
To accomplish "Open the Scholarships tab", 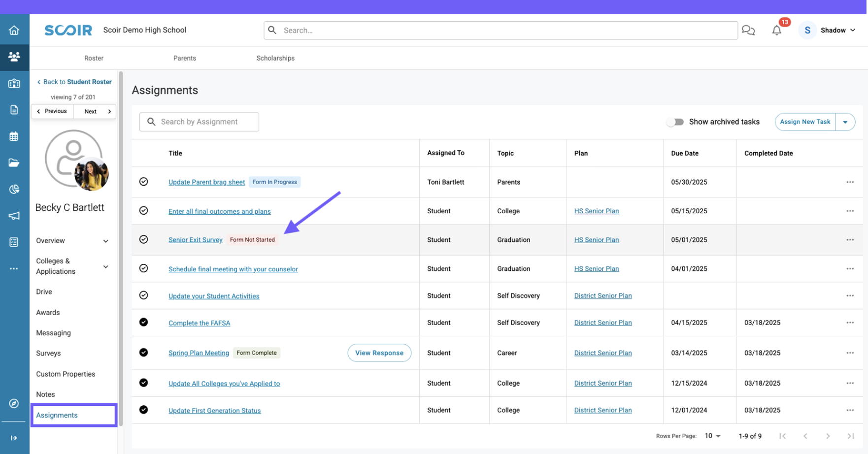I will (275, 58).
